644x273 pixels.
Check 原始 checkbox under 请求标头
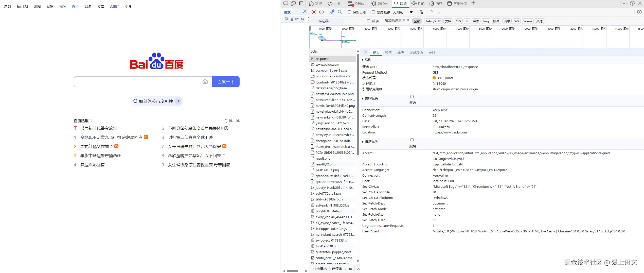(412, 140)
